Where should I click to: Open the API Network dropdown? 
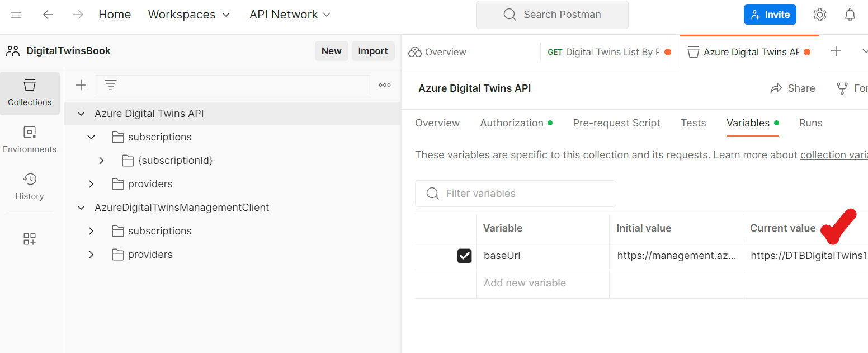click(x=290, y=15)
